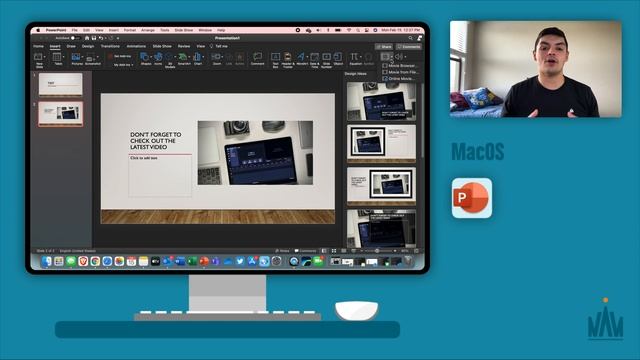Click the Chart icon in ribbon
The image size is (640, 360).
click(x=197, y=57)
